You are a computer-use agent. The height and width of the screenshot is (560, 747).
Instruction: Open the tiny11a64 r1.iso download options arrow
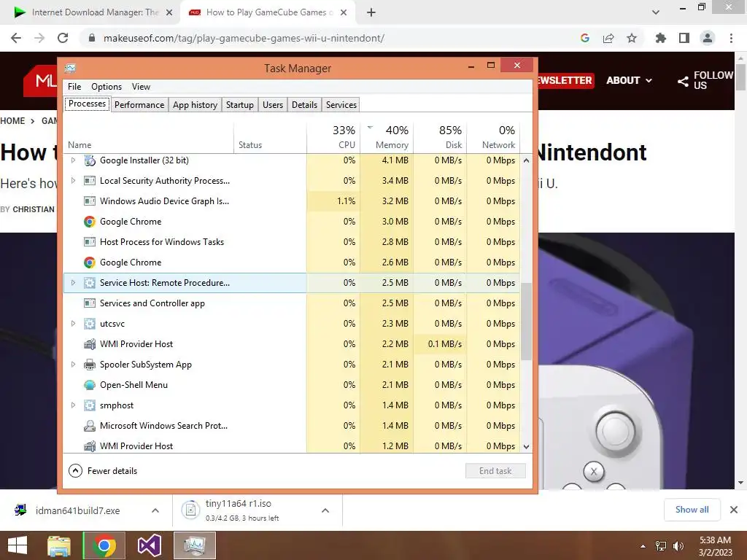tap(325, 510)
